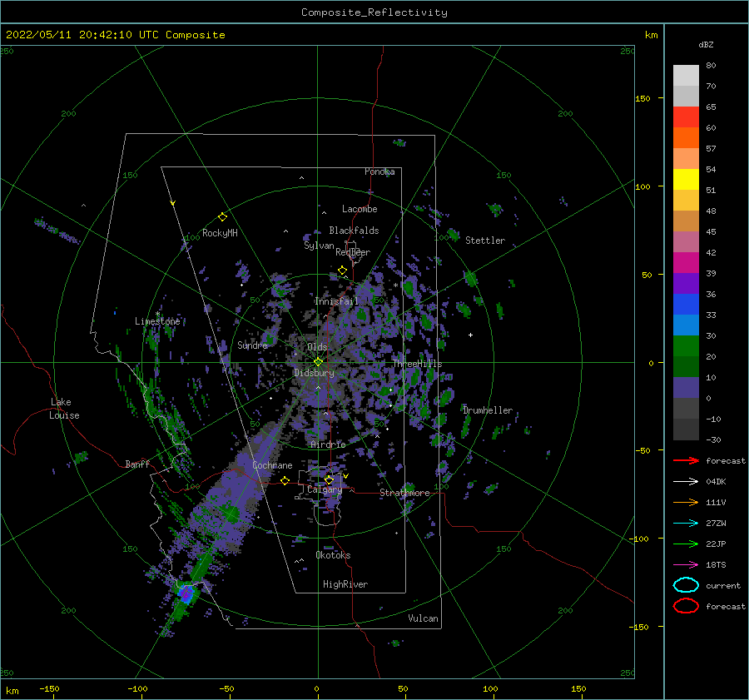Click the red 'forecast' ellipse in legend

point(686,606)
